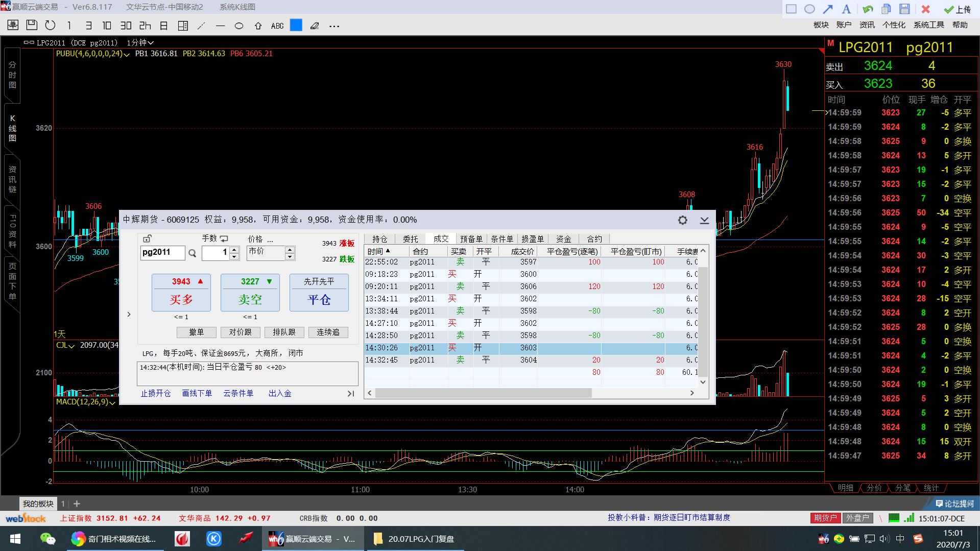Click the refresh circular arrow icon
The image size is (980, 551).
[50, 26]
